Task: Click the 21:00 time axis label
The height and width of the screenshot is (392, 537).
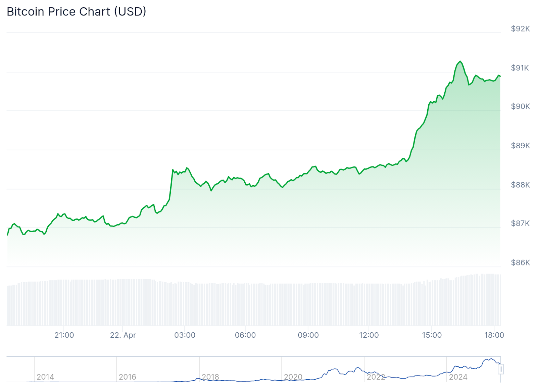Action: [64, 335]
